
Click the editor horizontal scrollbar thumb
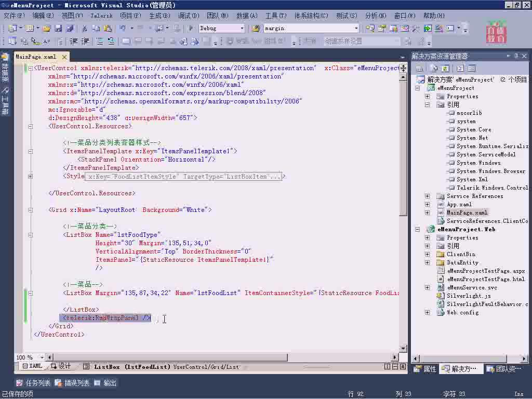pos(170,357)
